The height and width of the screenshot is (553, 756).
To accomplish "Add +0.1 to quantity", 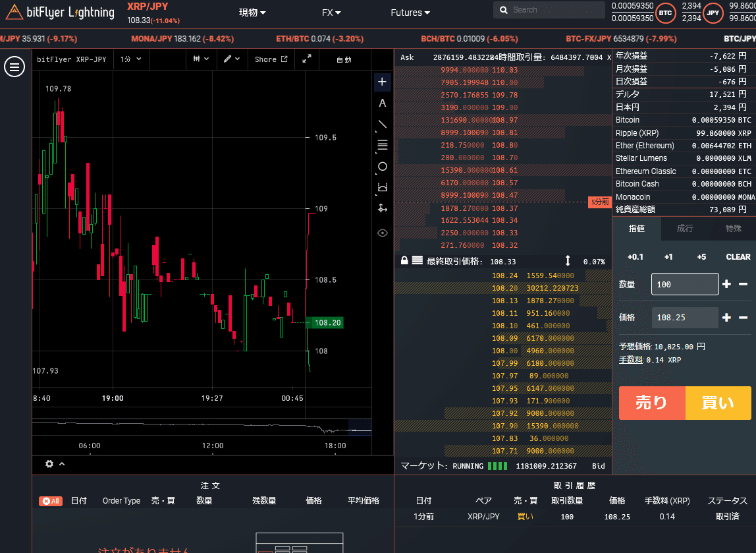I will (635, 256).
